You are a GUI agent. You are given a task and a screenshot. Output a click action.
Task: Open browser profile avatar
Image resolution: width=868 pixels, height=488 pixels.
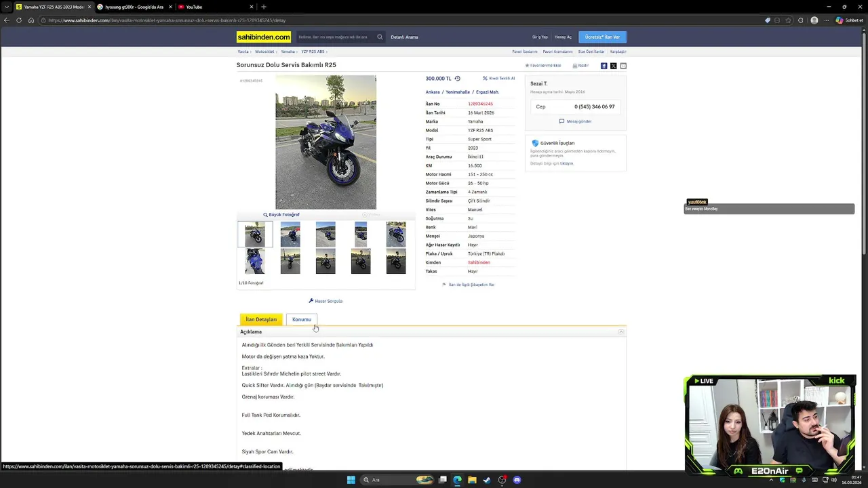(814, 20)
